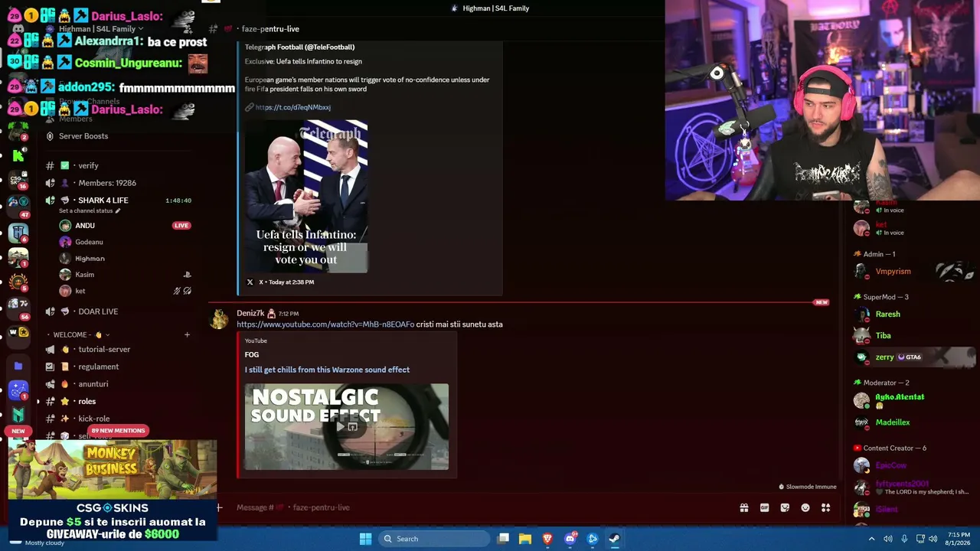The height and width of the screenshot is (551, 980).
Task: Open the YouTube watch link from Deniz7k
Action: point(325,324)
